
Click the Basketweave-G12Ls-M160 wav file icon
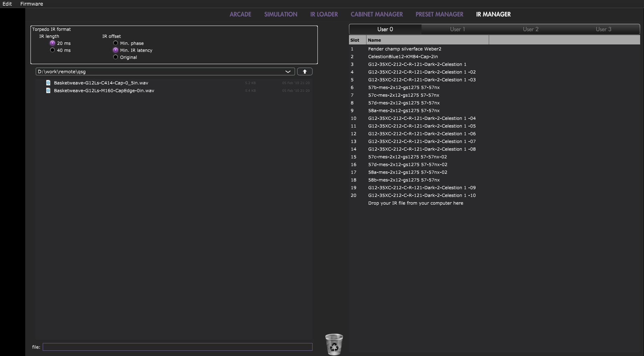pyautogui.click(x=48, y=90)
